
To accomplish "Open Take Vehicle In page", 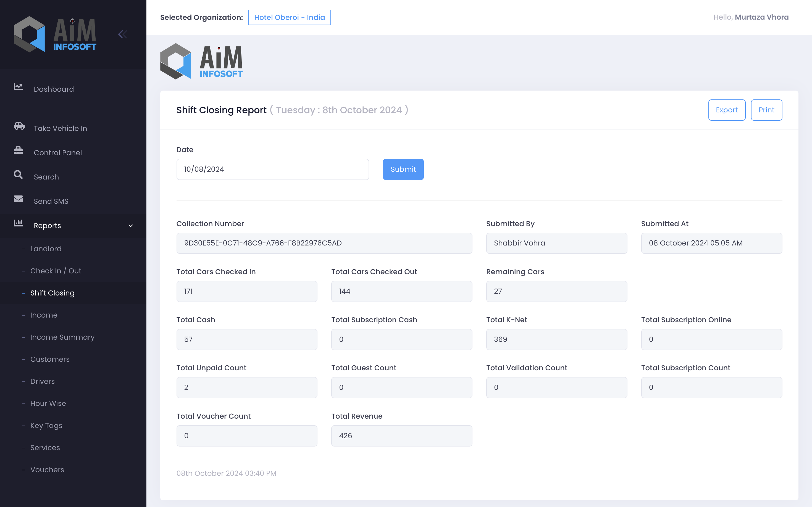I will click(73, 128).
